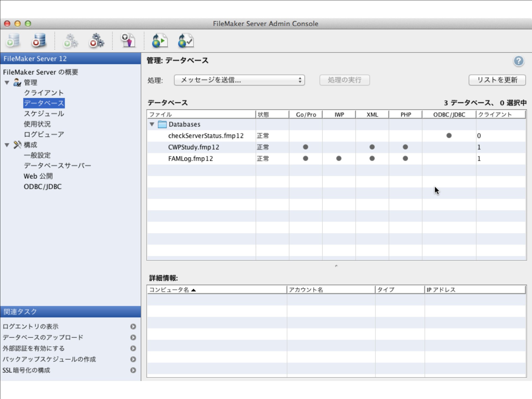
Task: Select the FAMLog.fmp12 row
Action: 336,158
